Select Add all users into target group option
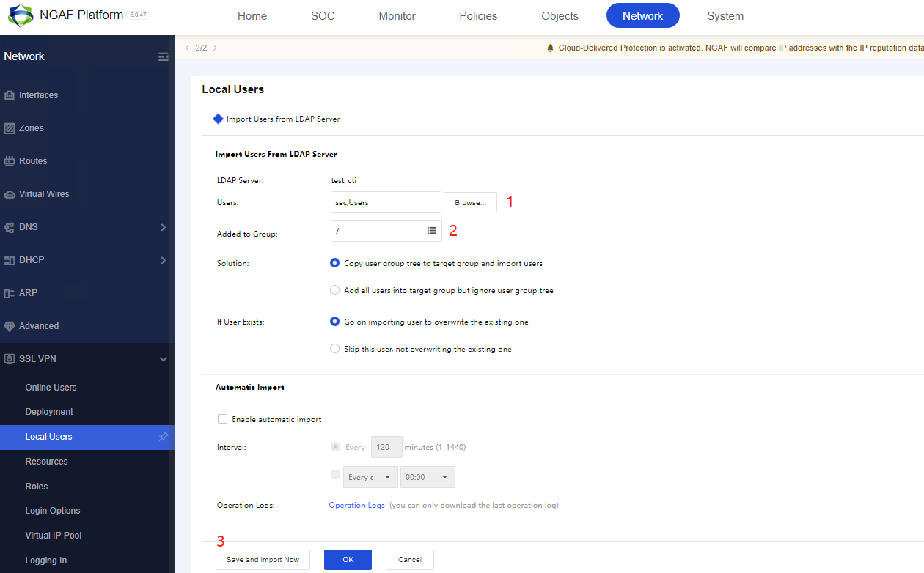This screenshot has height=573, width=924. (x=335, y=290)
